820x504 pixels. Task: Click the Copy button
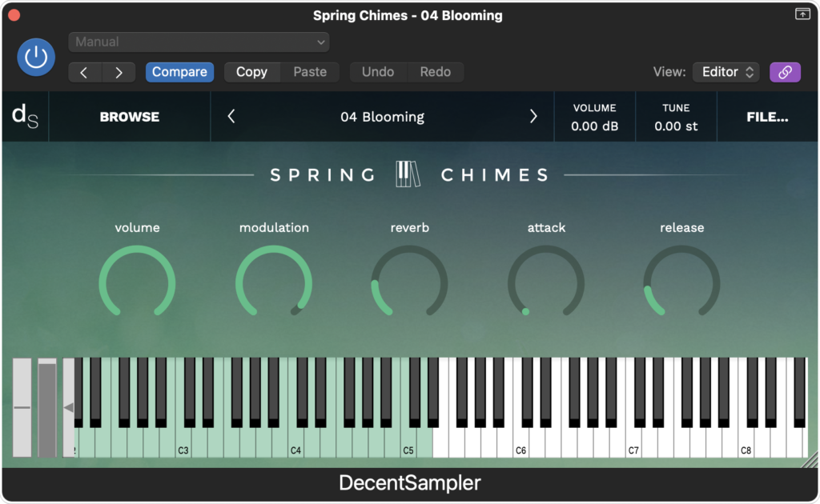(251, 72)
